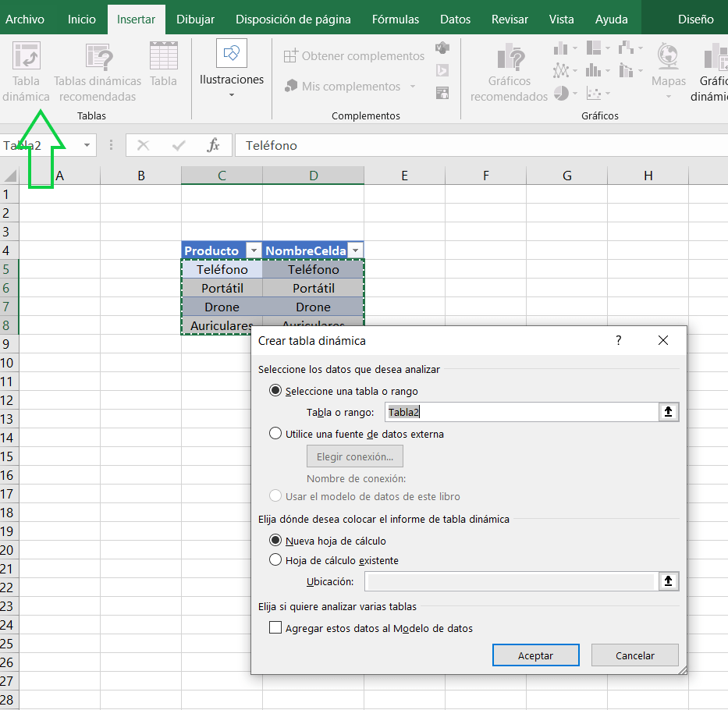Click the Mapas globe icon
Viewport: 728px width, 710px height.
(x=668, y=55)
